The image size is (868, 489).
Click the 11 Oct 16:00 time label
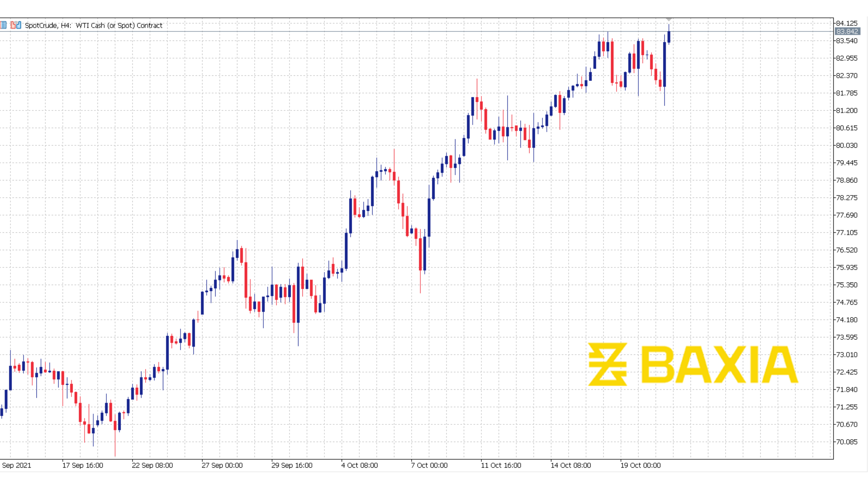pos(501,465)
